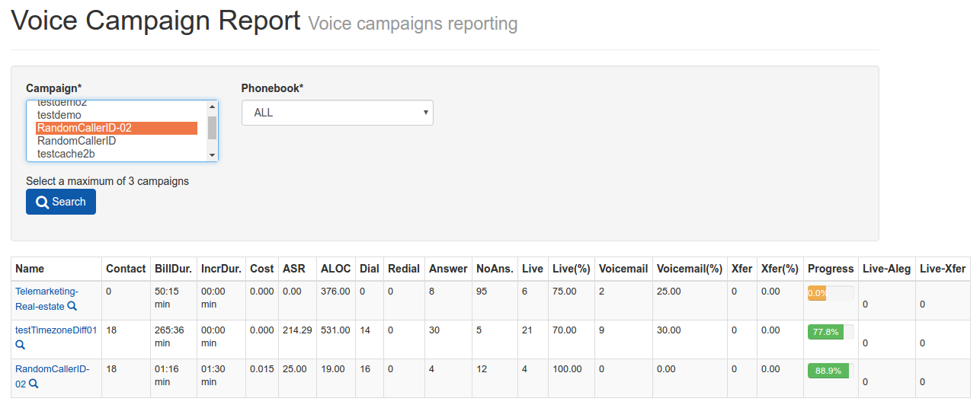This screenshot has width=980, height=408.
Task: Click the ASR column header
Action: 293,269
